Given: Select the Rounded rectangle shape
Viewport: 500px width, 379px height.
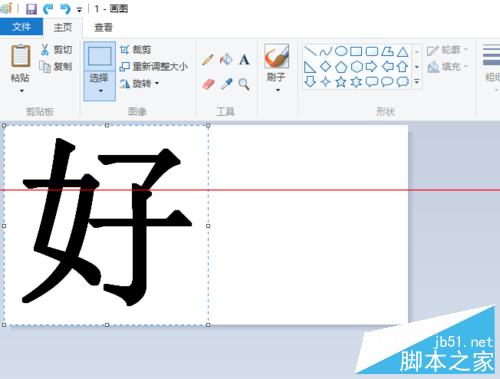Looking at the screenshot, I should point(372,51).
